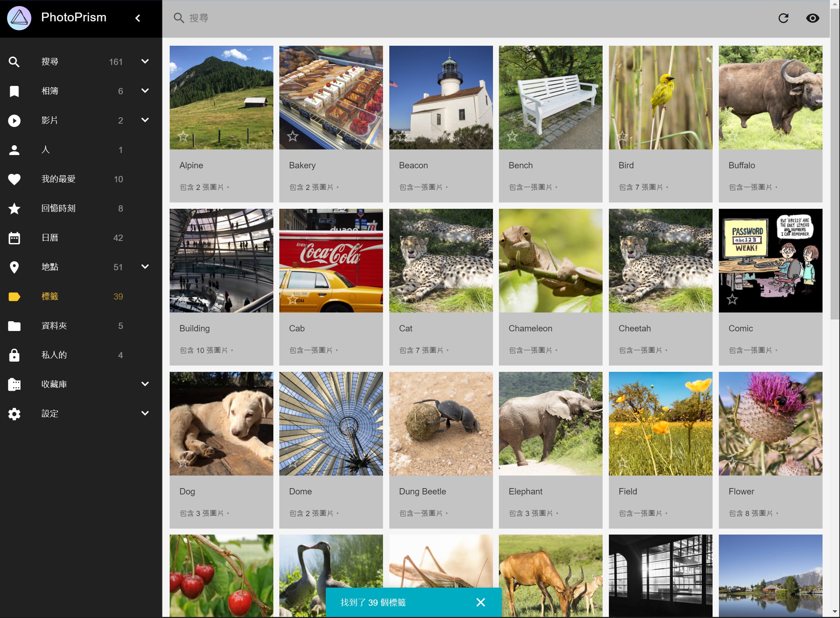
Task: Collapse the sidebar with the left chevron
Action: coord(138,18)
